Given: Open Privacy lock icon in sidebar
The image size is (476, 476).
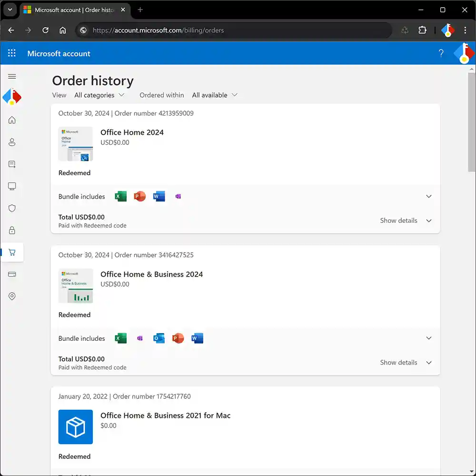Looking at the screenshot, I should click(x=12, y=230).
